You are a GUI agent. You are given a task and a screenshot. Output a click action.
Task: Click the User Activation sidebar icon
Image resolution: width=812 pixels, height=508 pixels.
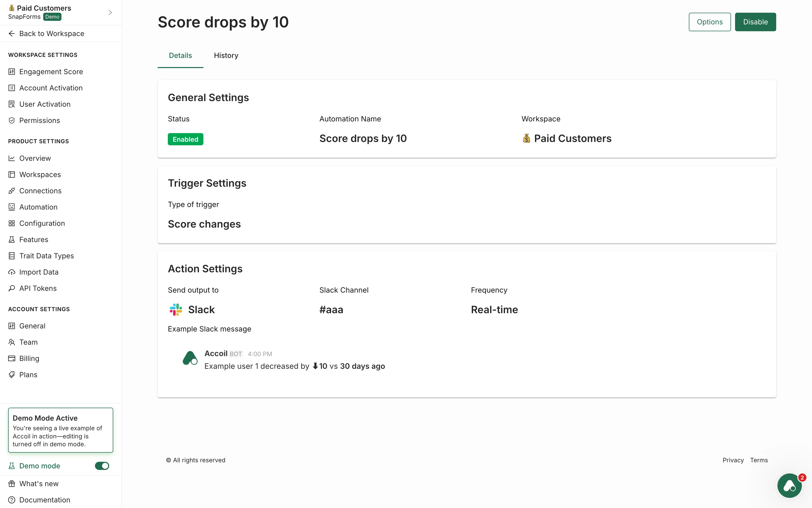point(12,104)
